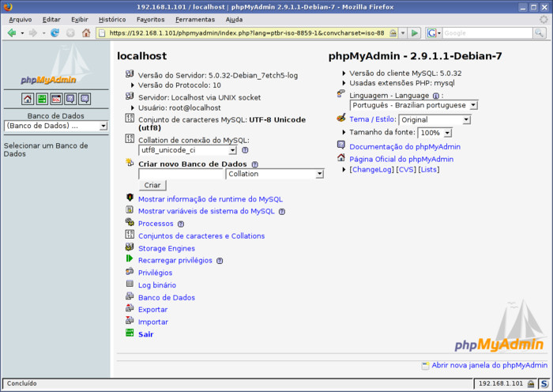Click the status bar padlock icon
Image resolution: width=553 pixels, height=392 pixels.
click(x=530, y=383)
